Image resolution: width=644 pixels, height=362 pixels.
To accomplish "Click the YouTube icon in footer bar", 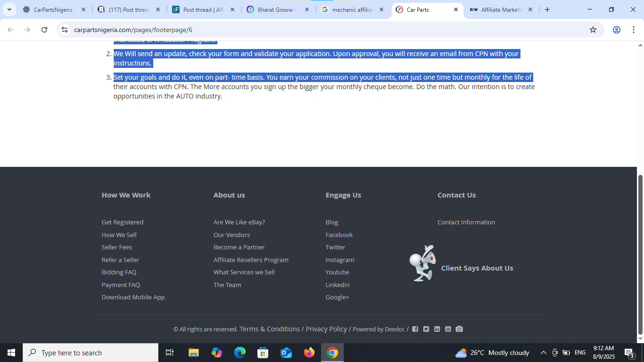I will tap(448, 329).
